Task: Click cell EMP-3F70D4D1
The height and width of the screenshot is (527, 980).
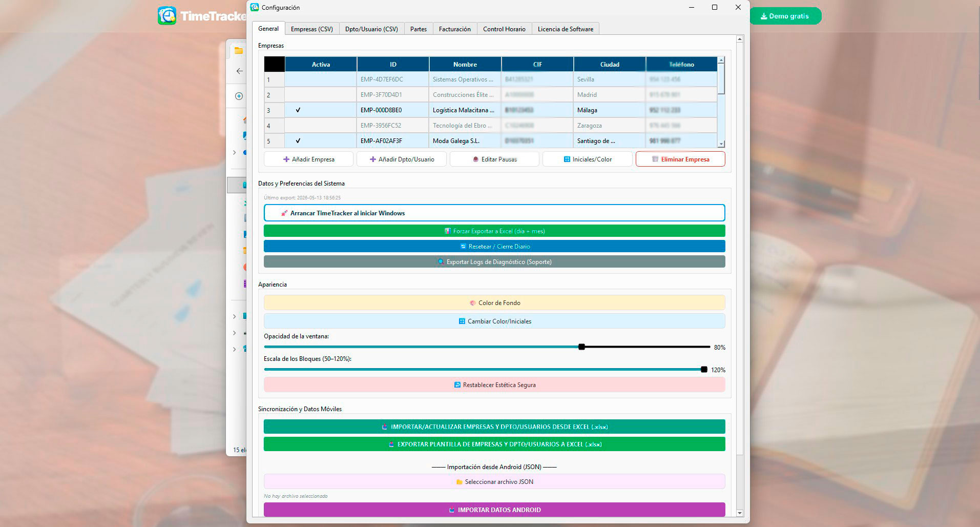Action: (393, 95)
